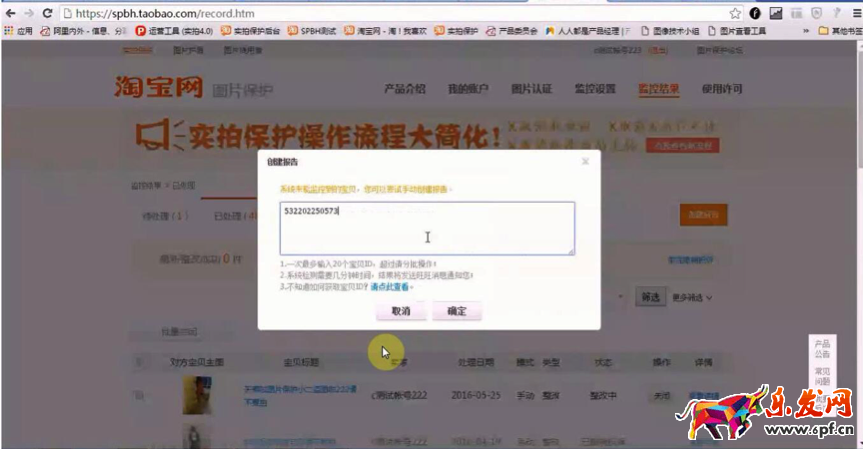Click the black round extension icon in toolbar
Screen dimensions: 864x450
tap(755, 13)
